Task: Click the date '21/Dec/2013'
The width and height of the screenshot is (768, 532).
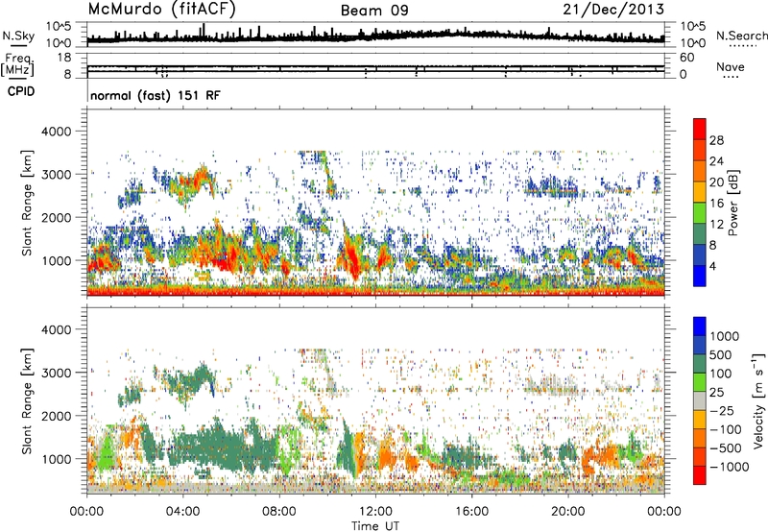Action: (x=613, y=9)
